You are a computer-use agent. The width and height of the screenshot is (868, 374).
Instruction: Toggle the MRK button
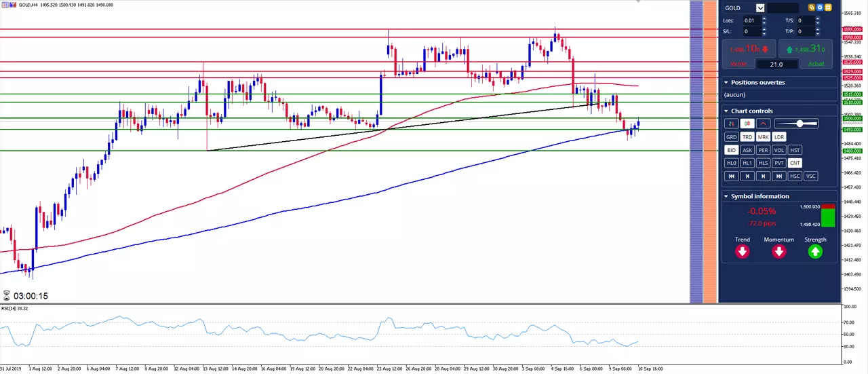(763, 137)
